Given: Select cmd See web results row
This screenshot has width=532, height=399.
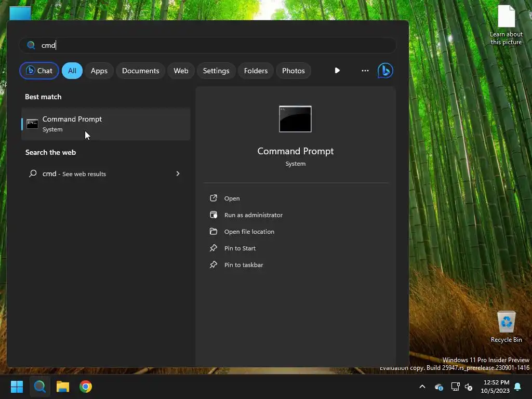Looking at the screenshot, I should click(x=105, y=174).
